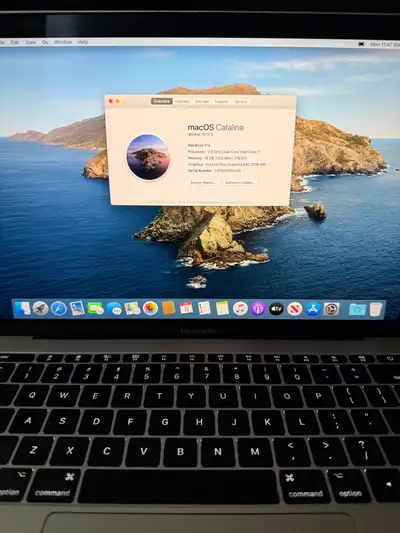Open the Edit menu
Viewport: 400px width, 533px height.
pos(15,42)
